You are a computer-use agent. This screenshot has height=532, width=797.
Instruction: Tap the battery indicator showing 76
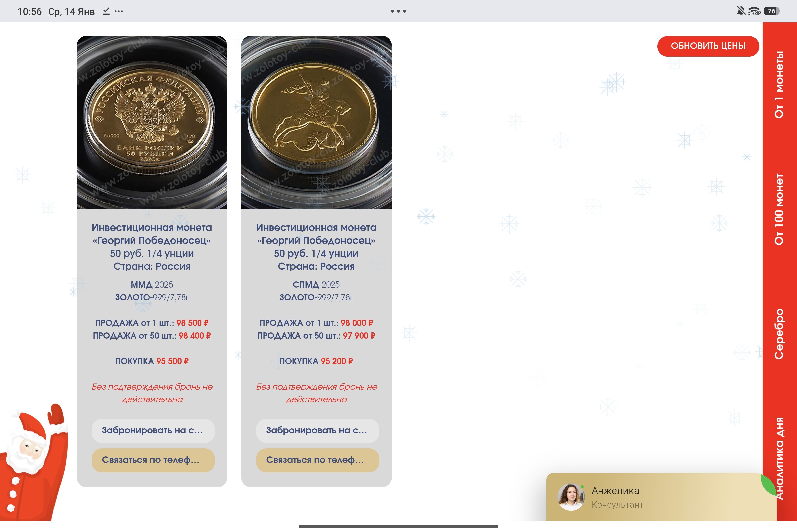tap(771, 11)
